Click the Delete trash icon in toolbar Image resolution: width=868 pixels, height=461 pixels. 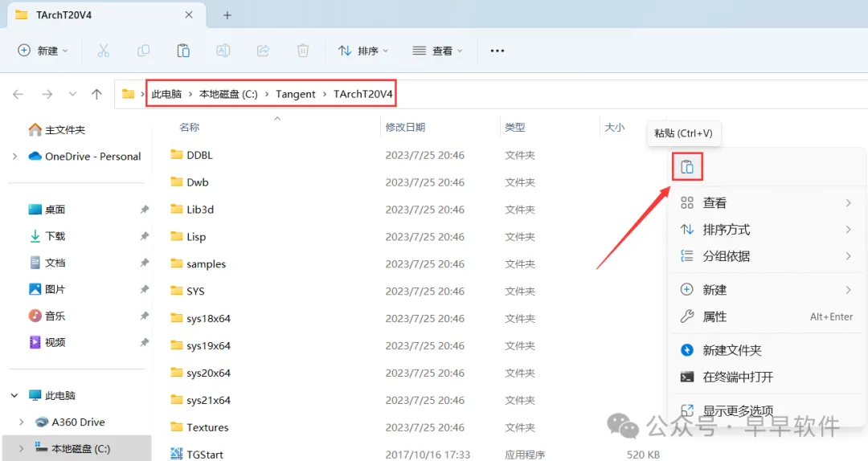[x=303, y=51]
